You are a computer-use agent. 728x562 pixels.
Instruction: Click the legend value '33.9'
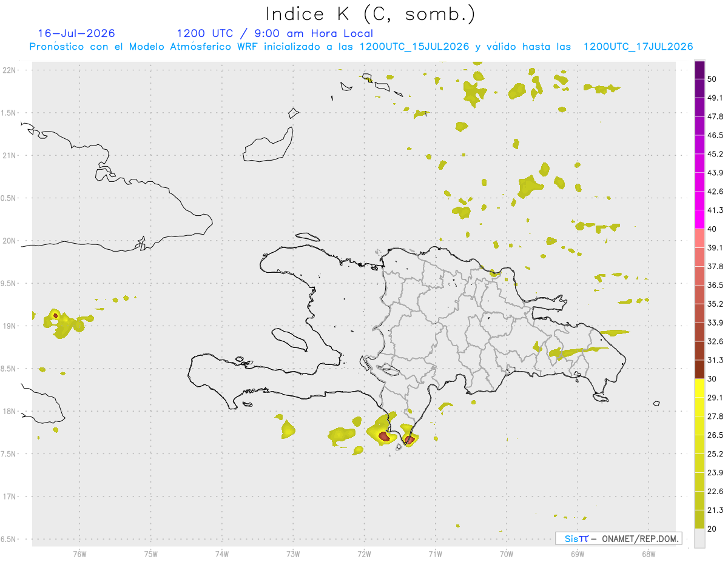click(x=715, y=323)
